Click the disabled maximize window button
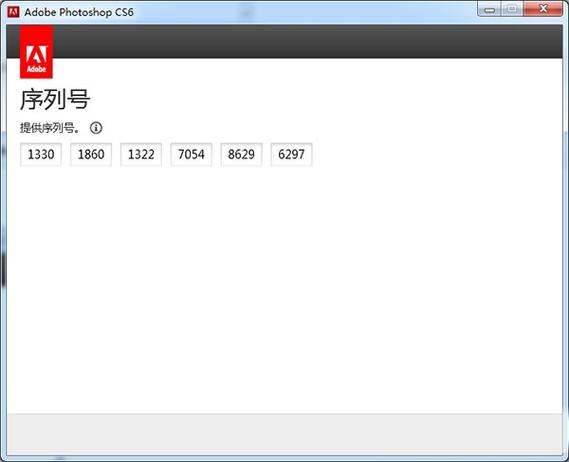 pyautogui.click(x=513, y=9)
